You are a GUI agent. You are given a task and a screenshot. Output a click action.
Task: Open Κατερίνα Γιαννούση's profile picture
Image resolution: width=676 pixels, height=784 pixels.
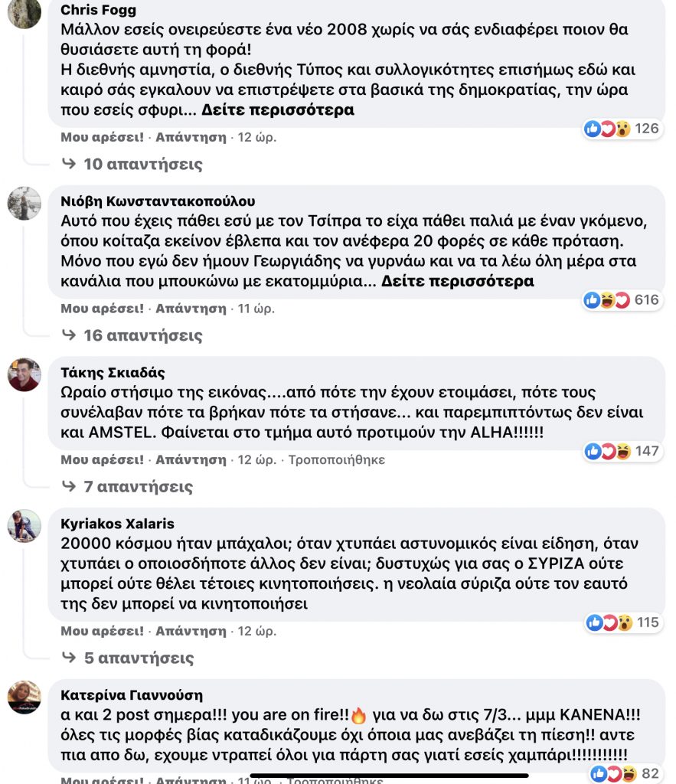click(24, 697)
